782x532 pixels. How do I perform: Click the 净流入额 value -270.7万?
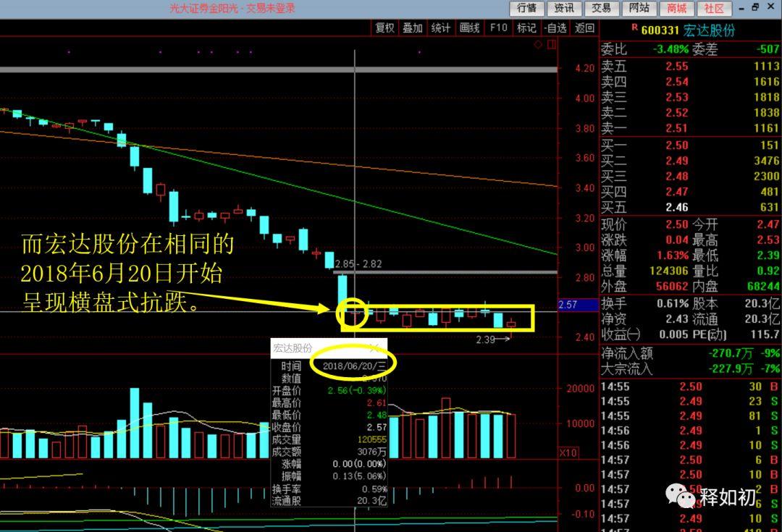[x=731, y=353]
